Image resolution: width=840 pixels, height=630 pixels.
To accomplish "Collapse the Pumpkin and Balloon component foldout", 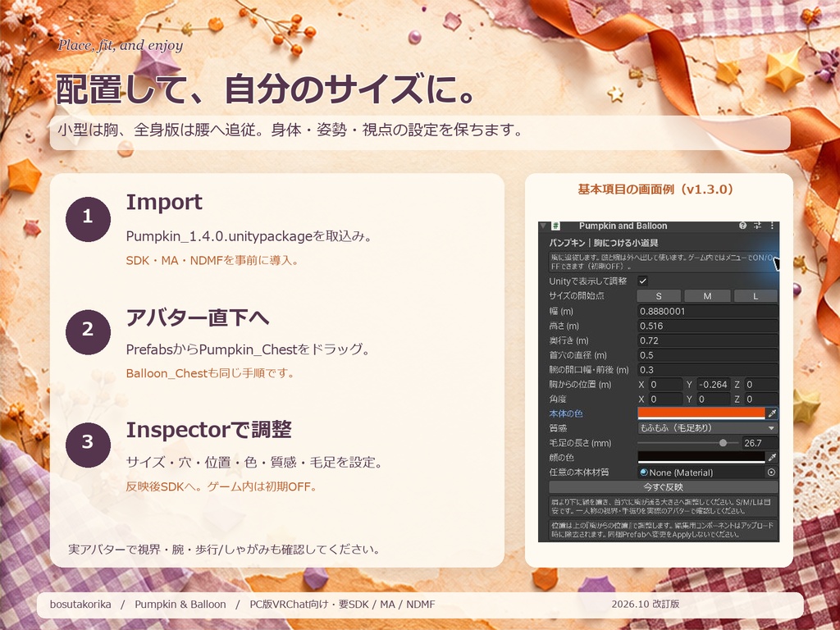I will tap(543, 226).
